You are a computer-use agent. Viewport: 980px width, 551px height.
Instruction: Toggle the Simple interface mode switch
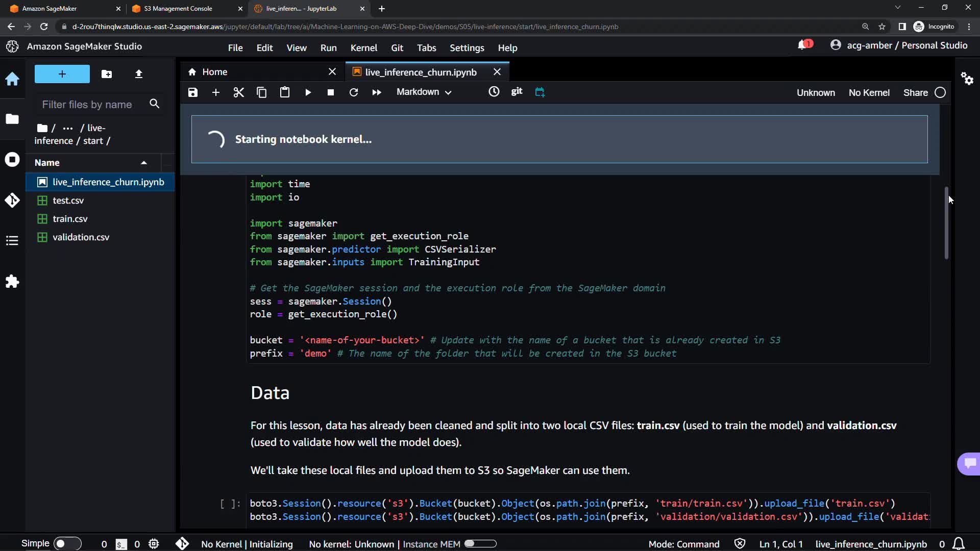point(67,544)
